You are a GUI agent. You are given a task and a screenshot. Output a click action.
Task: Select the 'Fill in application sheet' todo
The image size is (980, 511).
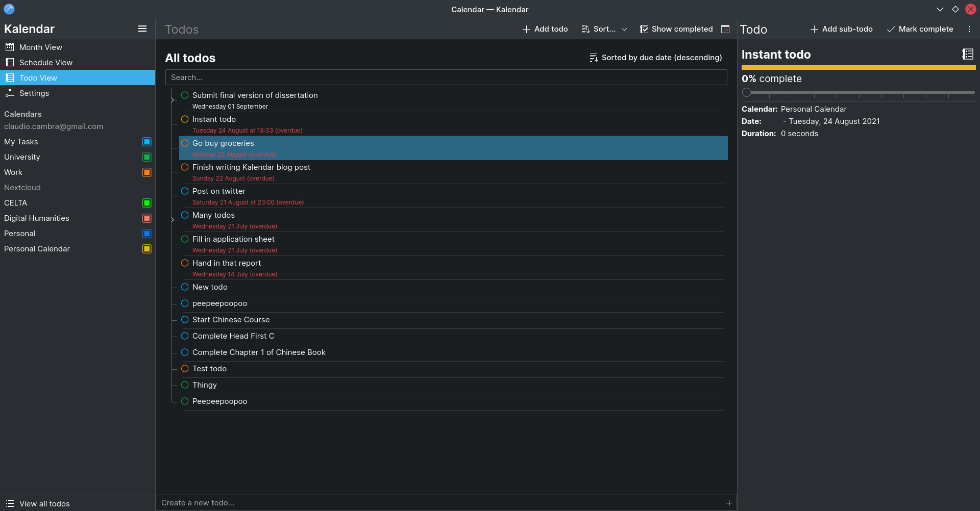[x=453, y=244]
